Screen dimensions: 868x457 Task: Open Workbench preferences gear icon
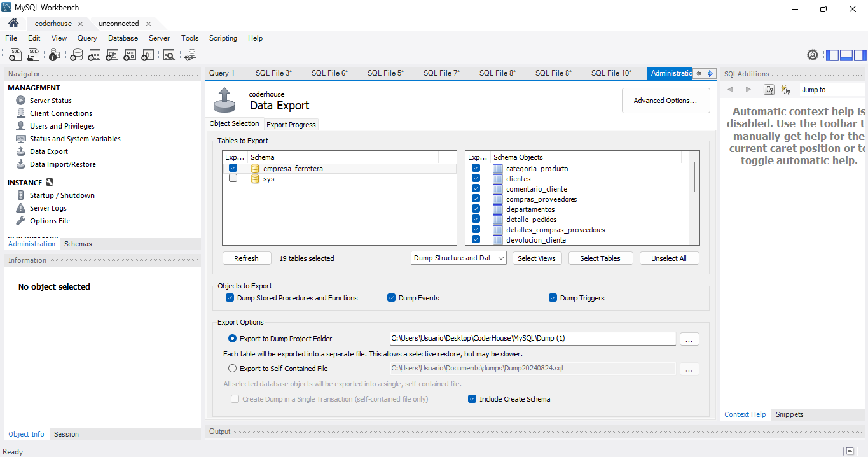813,55
